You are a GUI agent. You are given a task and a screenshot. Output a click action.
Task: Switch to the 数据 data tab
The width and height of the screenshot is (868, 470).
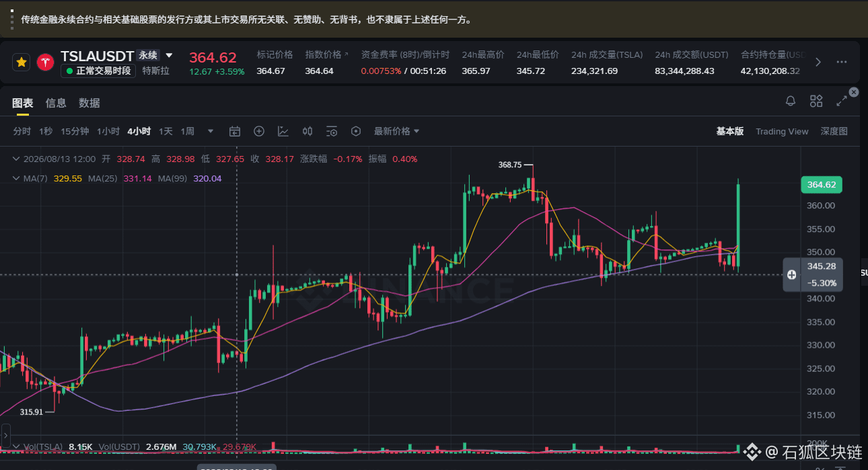(x=89, y=103)
